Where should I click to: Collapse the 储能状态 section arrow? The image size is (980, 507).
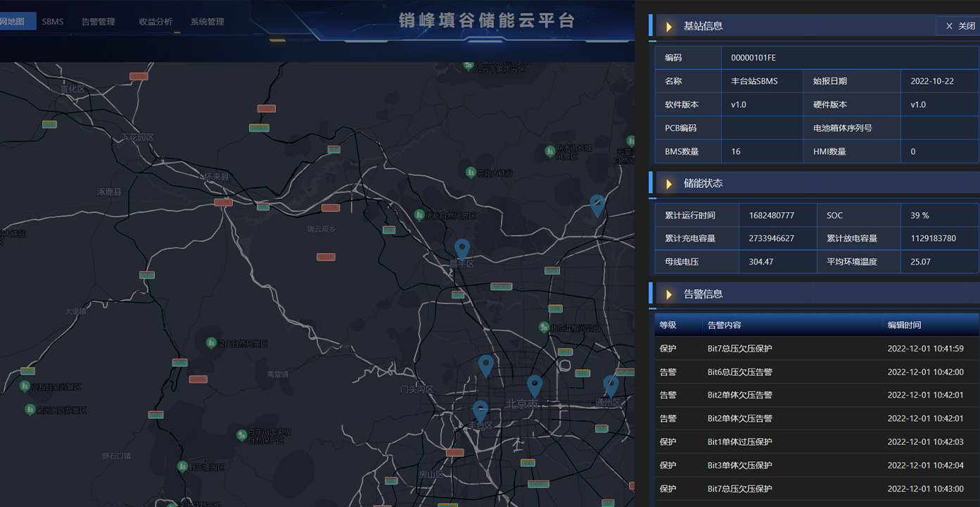669,184
